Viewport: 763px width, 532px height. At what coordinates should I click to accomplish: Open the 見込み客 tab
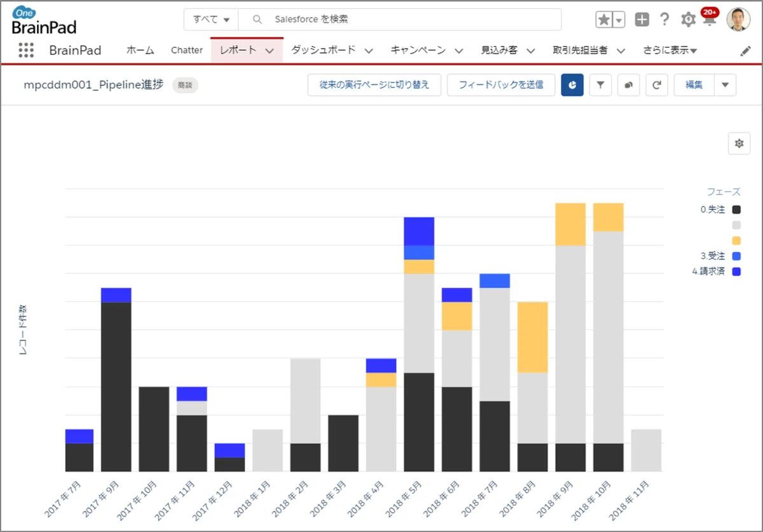tap(499, 50)
